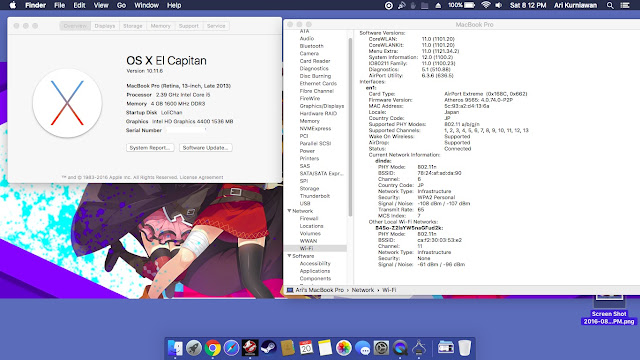Image resolution: width=640 pixels, height=360 pixels.
Task: Open the License Agreement link
Action: (202, 177)
